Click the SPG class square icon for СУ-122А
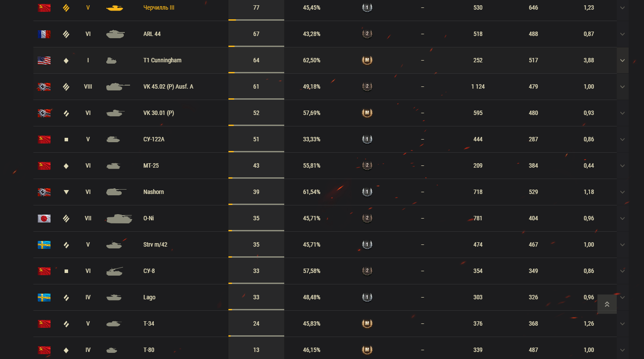The width and height of the screenshot is (644, 359). [x=66, y=140]
